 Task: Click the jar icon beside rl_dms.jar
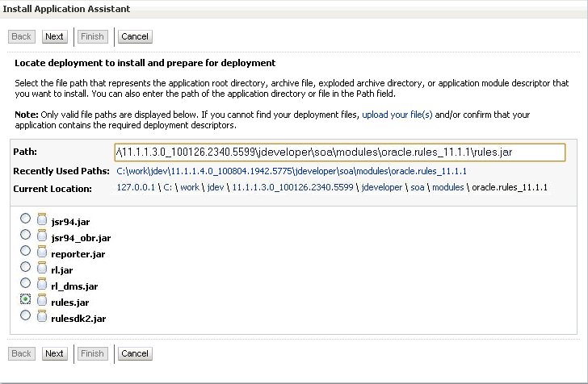pos(42,284)
